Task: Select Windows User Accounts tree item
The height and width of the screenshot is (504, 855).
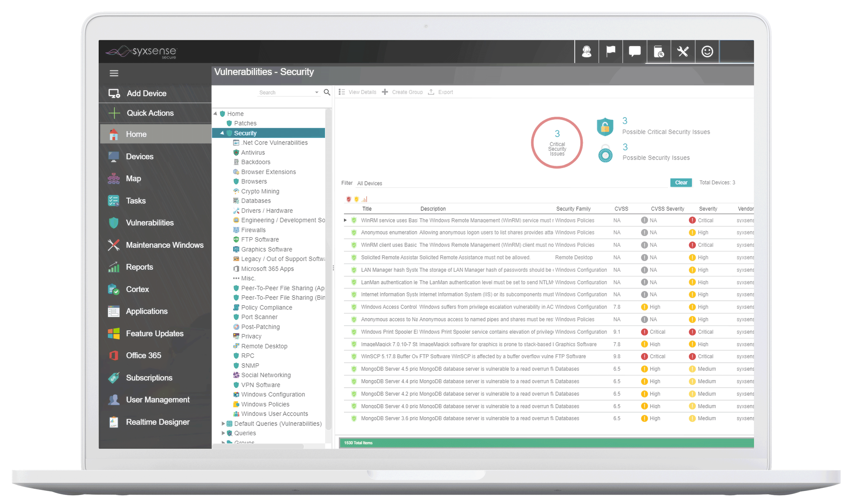Action: pos(271,414)
